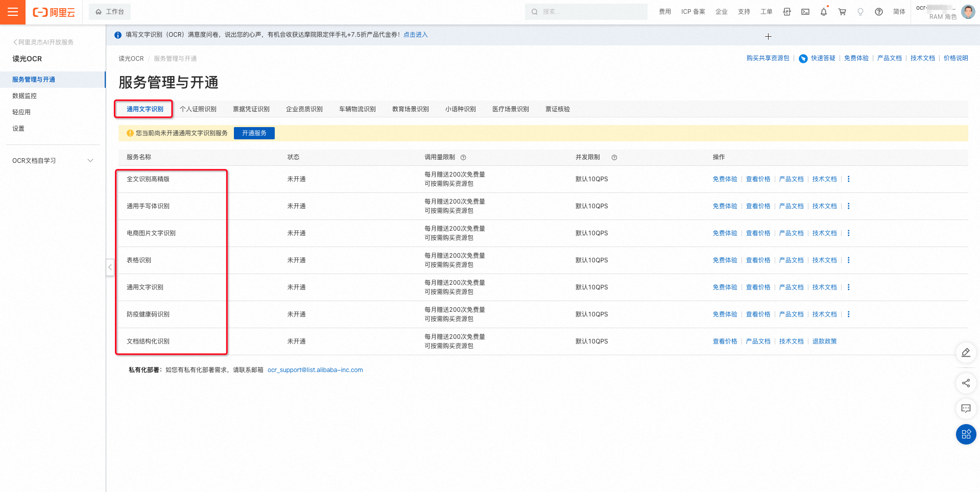Email ocr_support@list.alibaba-inc.com link
This screenshot has width=980, height=492.
click(x=315, y=370)
